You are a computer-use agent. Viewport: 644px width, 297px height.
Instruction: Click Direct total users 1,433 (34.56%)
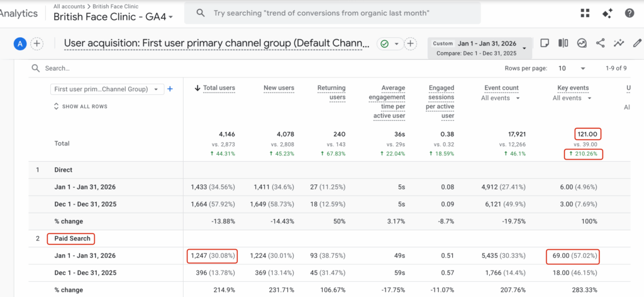click(213, 187)
